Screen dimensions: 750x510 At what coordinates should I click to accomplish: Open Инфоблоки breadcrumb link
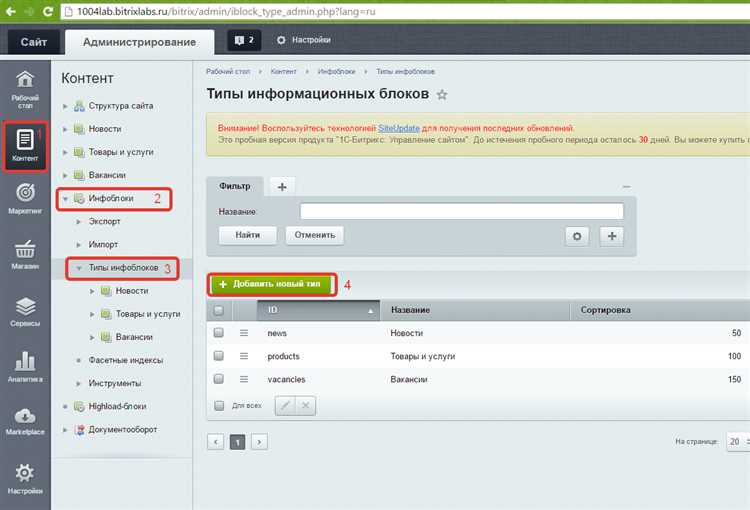336,71
